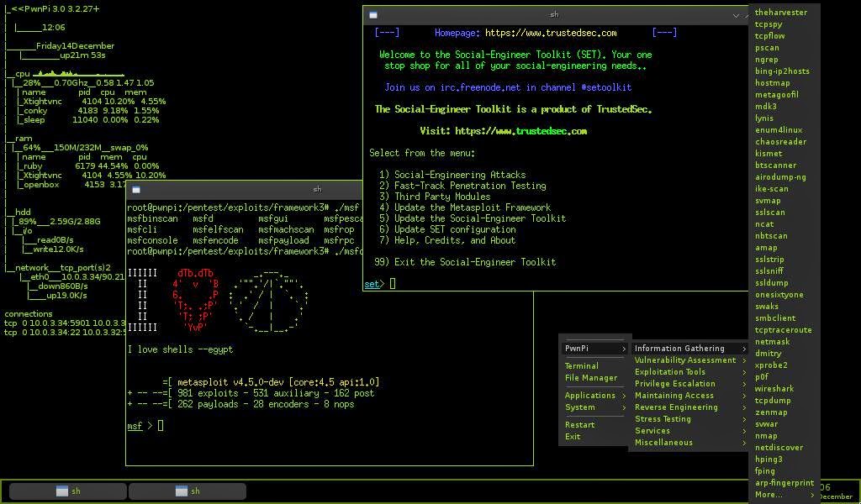Launch nmap from the tool list
The image size is (861, 504).
tap(766, 435)
